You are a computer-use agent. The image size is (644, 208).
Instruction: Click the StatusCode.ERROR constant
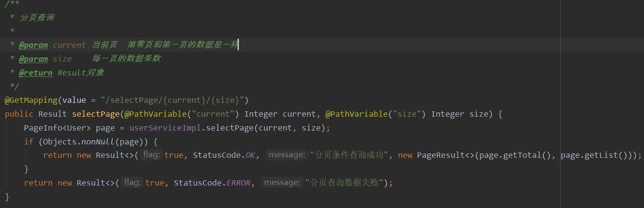click(212, 183)
